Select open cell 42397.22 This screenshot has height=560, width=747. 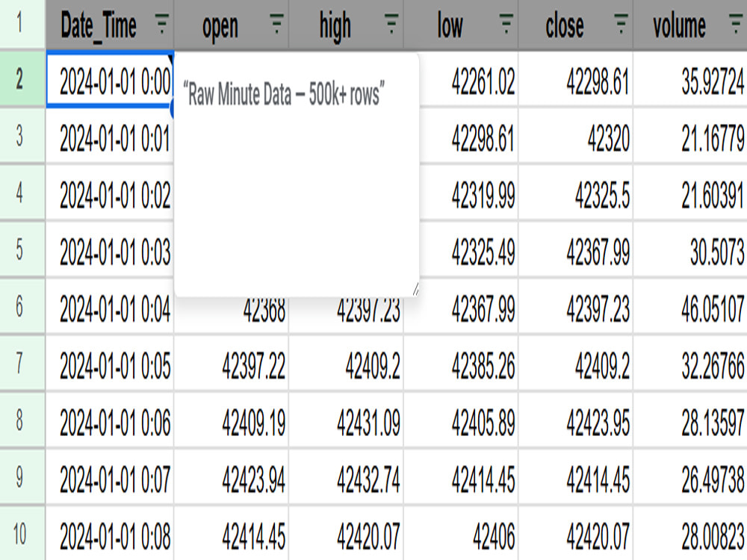232,363
